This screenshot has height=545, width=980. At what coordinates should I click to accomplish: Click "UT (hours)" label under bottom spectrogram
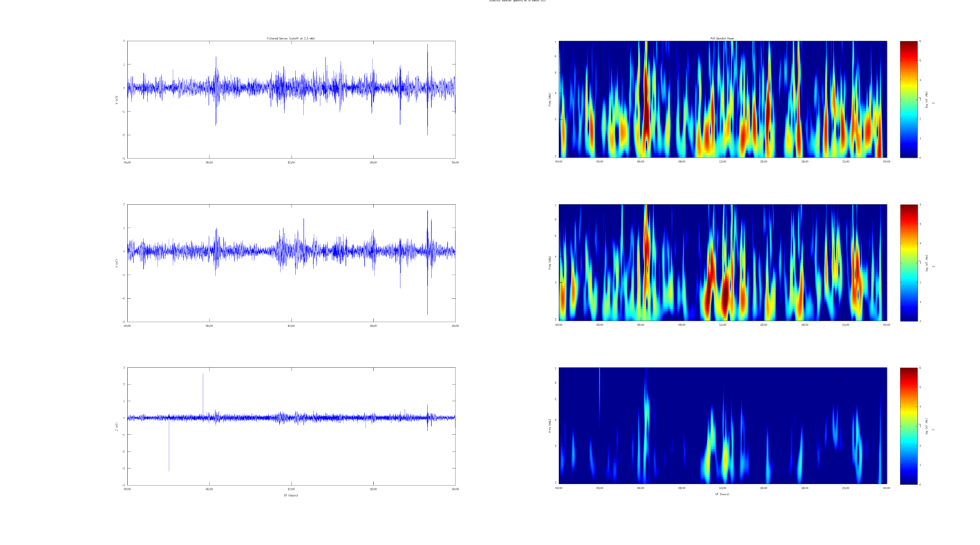pos(722,495)
